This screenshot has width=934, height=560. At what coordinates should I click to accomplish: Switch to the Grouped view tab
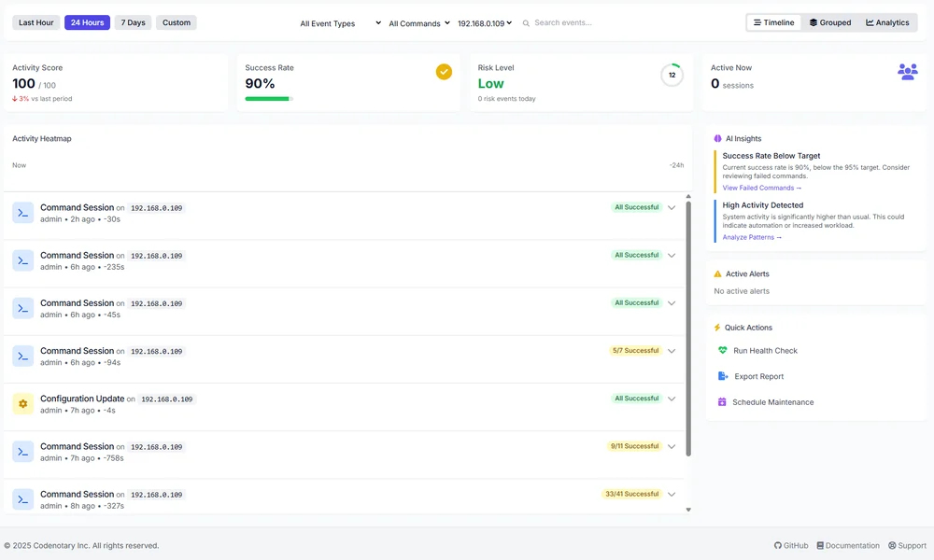coord(830,22)
